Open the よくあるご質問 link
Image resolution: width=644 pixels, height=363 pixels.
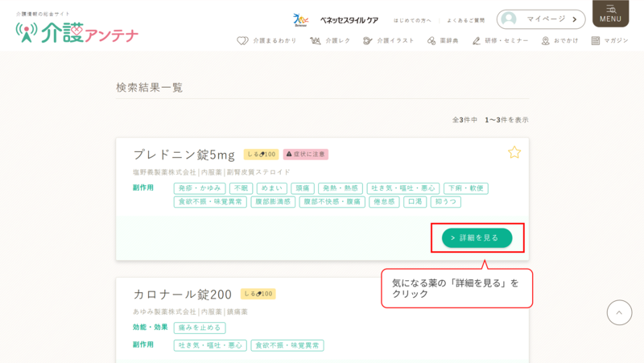[x=466, y=20]
